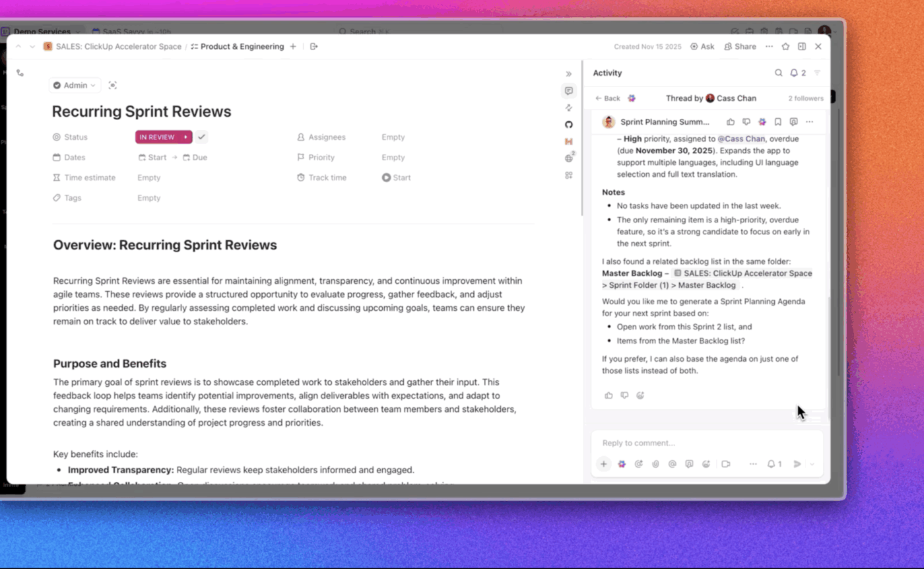
Task: Add tags in the Tags Empty field
Action: pyautogui.click(x=149, y=198)
